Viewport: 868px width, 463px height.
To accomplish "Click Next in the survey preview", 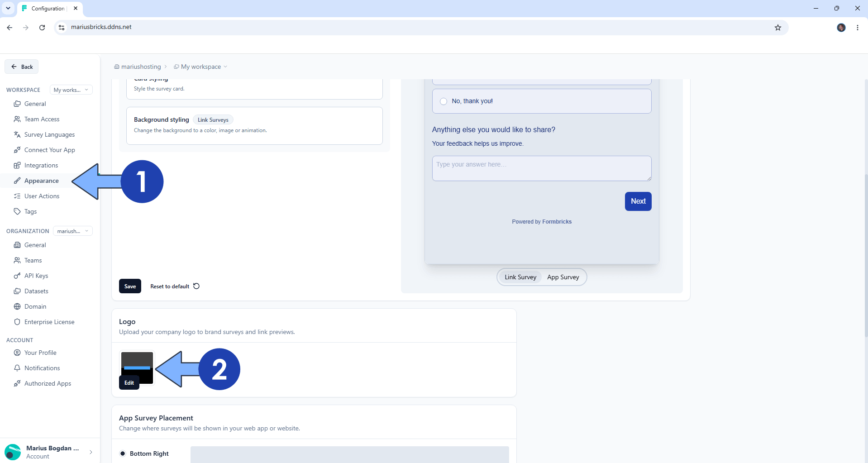I will coord(638,201).
